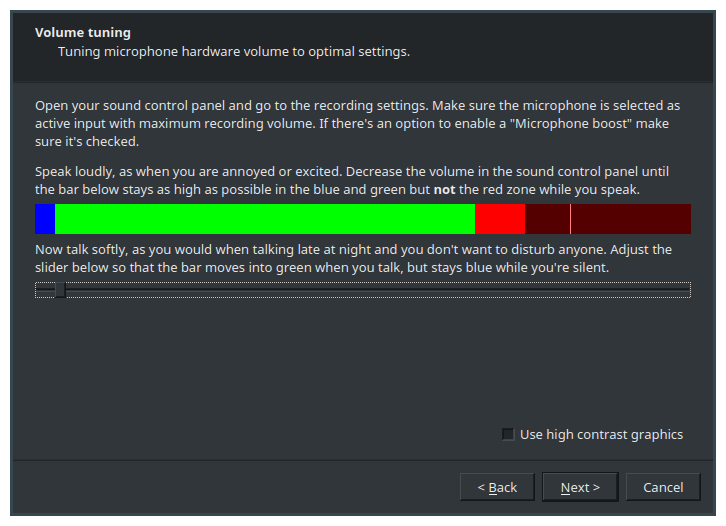Click the slider track left of the handle
The height and width of the screenshot is (526, 726).
tap(45, 290)
